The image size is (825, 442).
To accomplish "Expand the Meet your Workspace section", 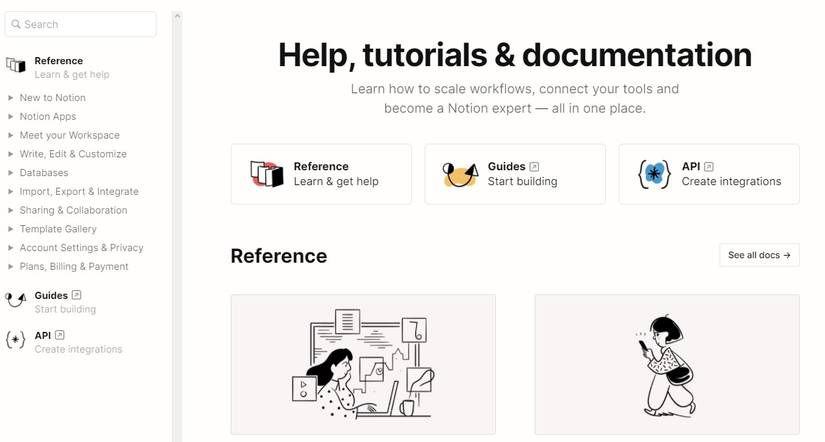I will [x=11, y=135].
